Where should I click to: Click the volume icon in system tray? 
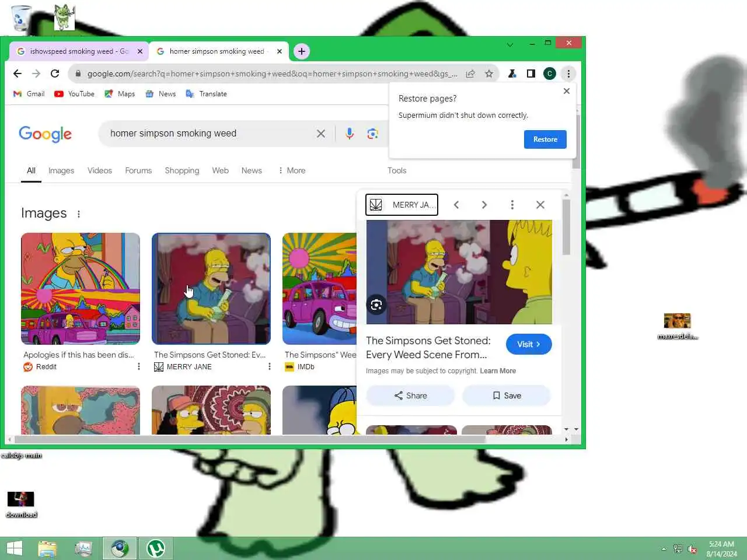tap(692, 549)
